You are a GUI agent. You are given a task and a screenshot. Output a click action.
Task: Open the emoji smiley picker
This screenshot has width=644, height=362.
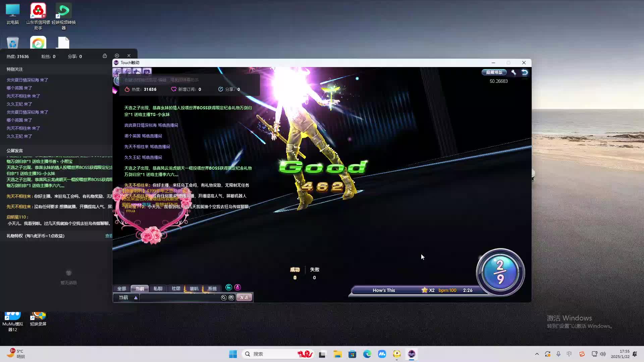[231, 298]
